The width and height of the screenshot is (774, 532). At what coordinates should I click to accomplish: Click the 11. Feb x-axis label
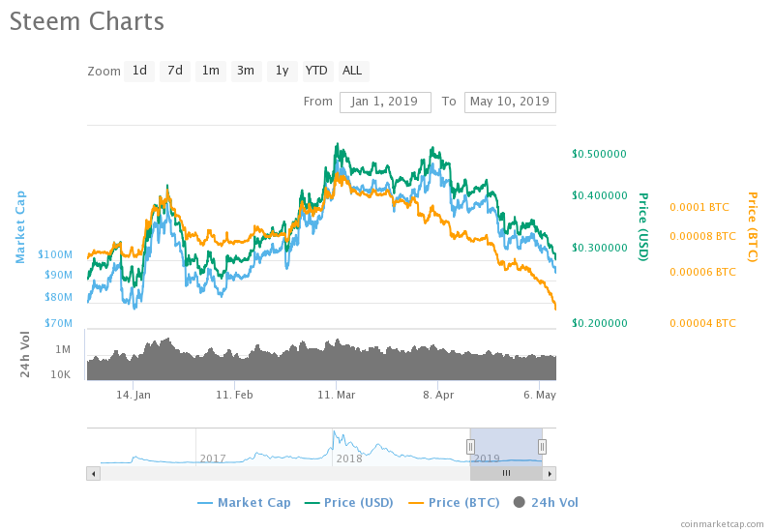pos(234,395)
